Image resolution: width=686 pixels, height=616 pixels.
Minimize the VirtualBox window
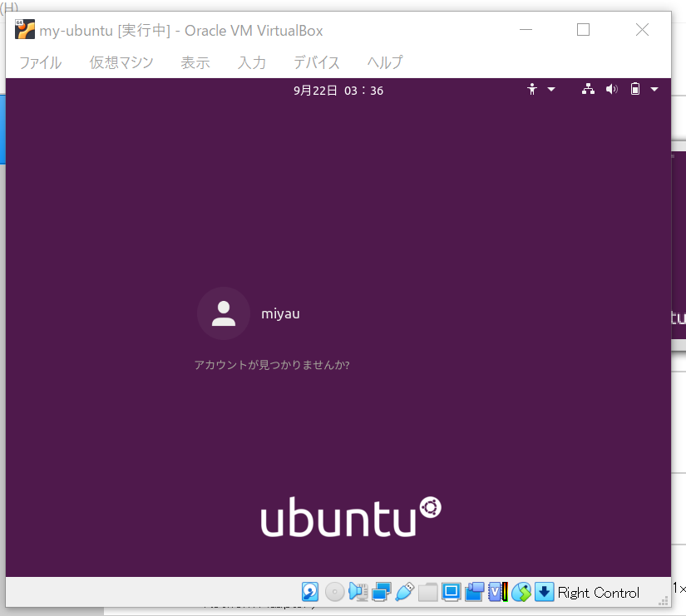pyautogui.click(x=526, y=30)
